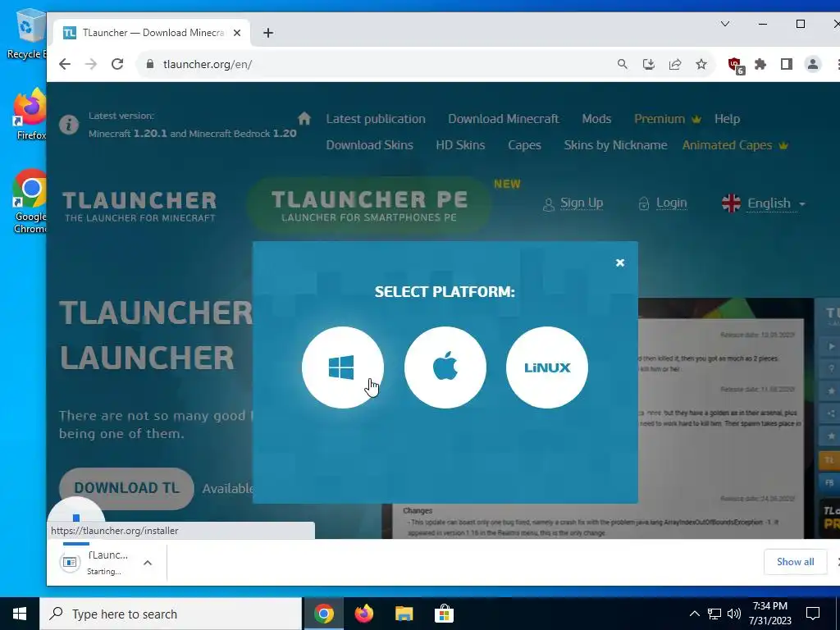This screenshot has width=840, height=630.
Task: Open Chrome from the taskbar
Action: (323, 614)
